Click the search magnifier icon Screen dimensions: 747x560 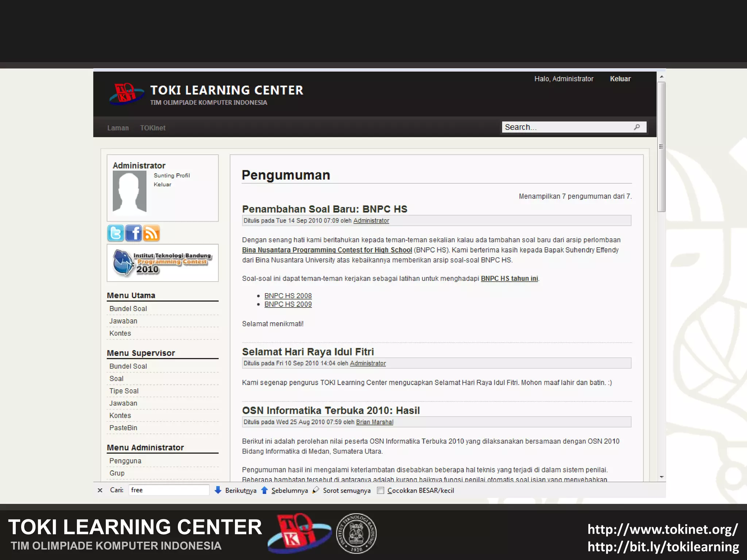[x=637, y=127]
